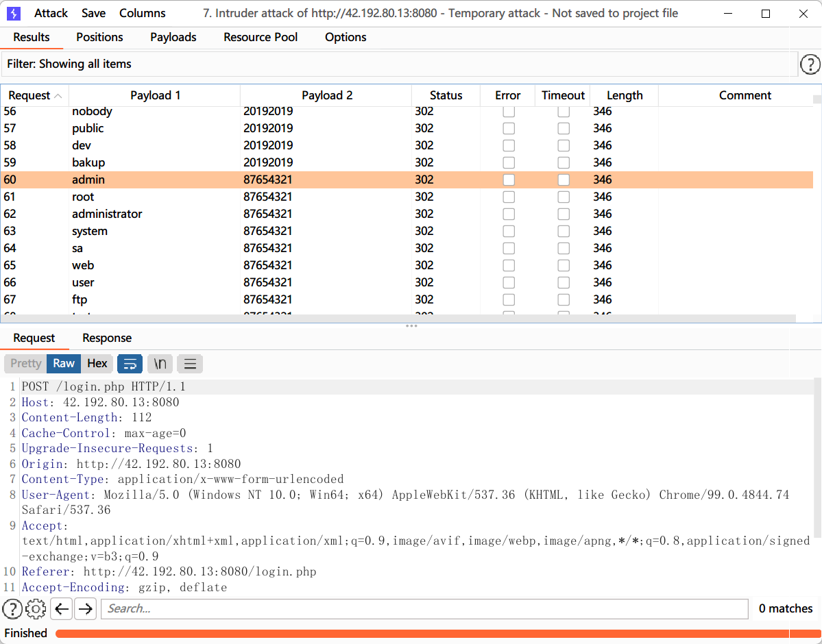
Task: Click the attack progress bar
Action: (437, 634)
